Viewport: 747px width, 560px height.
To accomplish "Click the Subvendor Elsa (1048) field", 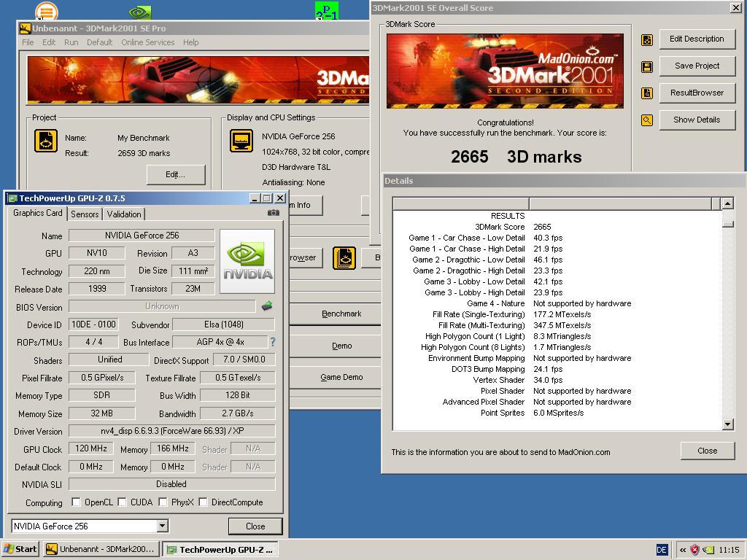I will (x=223, y=324).
